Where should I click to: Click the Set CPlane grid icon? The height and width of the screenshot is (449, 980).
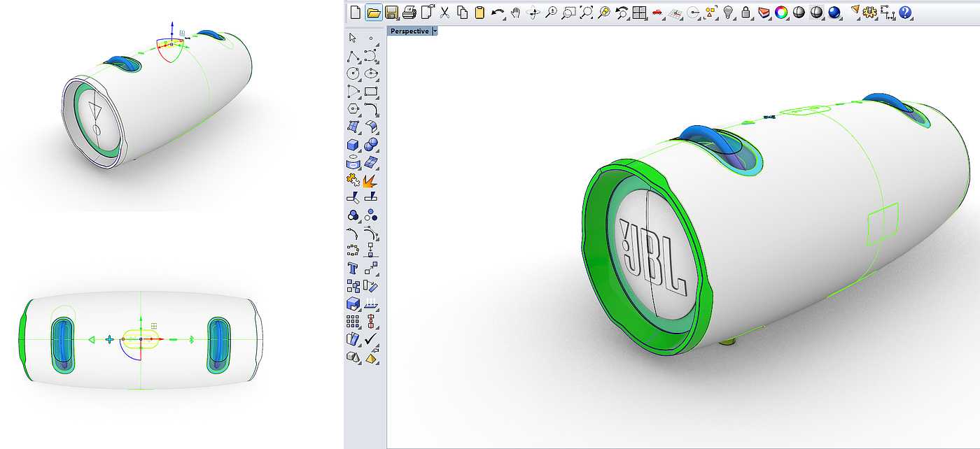[675, 12]
